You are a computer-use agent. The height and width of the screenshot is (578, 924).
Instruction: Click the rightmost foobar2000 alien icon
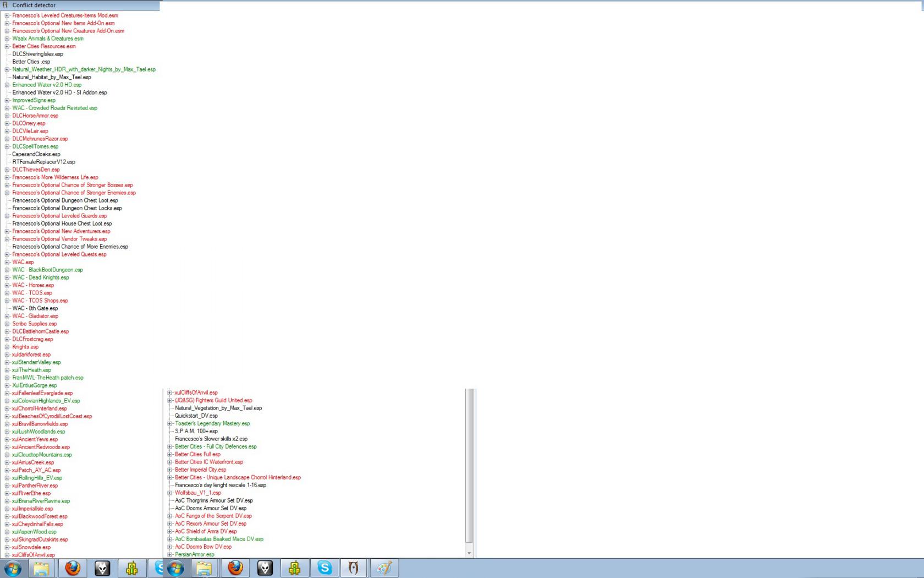265,568
